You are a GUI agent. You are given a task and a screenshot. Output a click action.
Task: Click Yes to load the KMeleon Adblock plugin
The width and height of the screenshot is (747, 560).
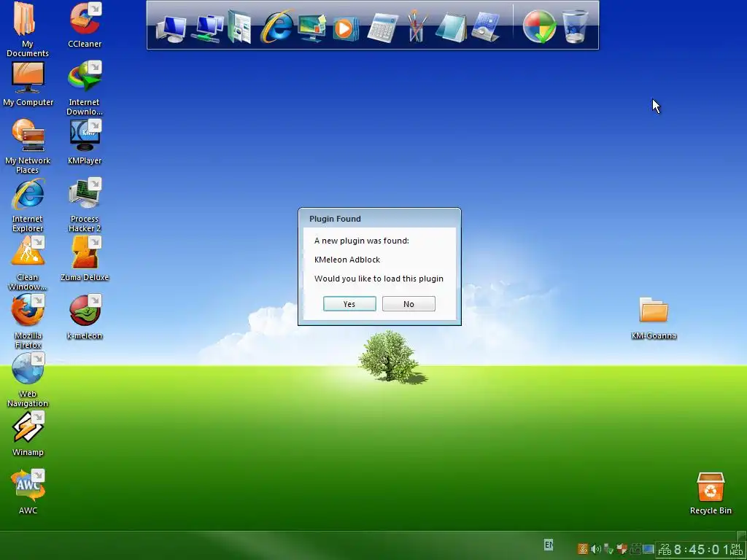click(349, 304)
